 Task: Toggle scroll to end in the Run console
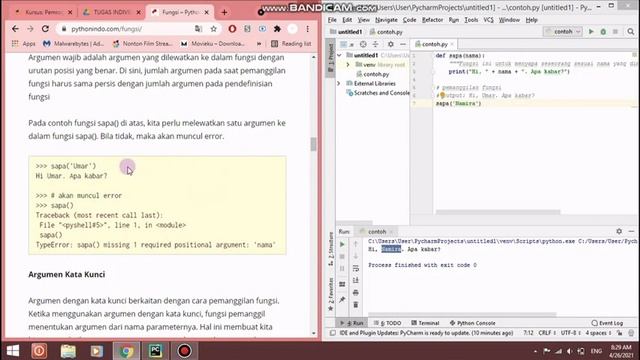click(x=356, y=280)
